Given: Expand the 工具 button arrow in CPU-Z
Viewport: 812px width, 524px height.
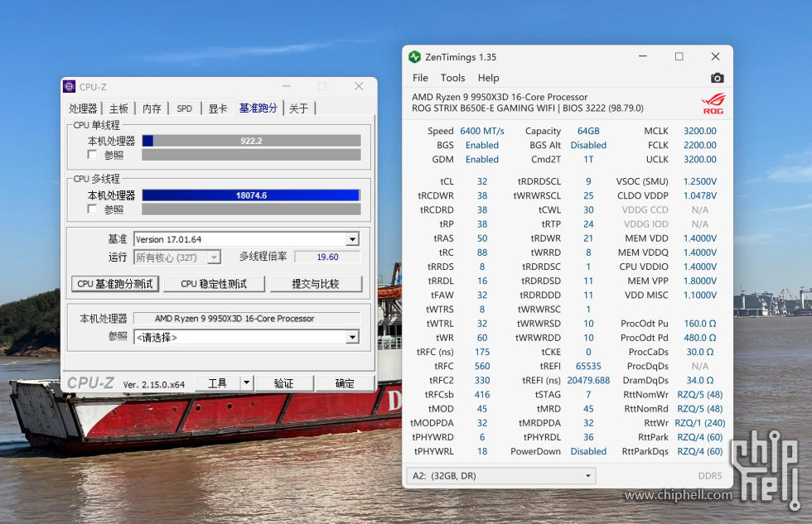Looking at the screenshot, I should [x=247, y=382].
